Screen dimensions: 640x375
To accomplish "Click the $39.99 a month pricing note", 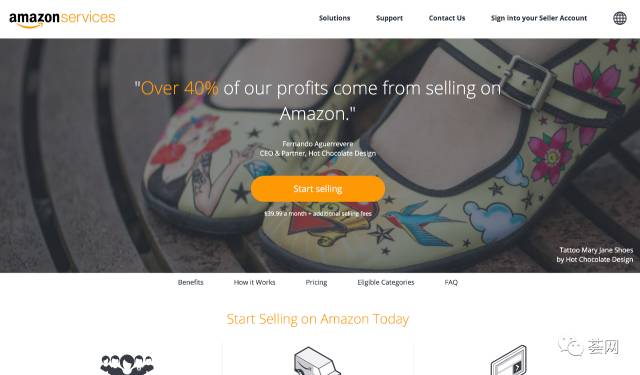I will click(x=318, y=213).
